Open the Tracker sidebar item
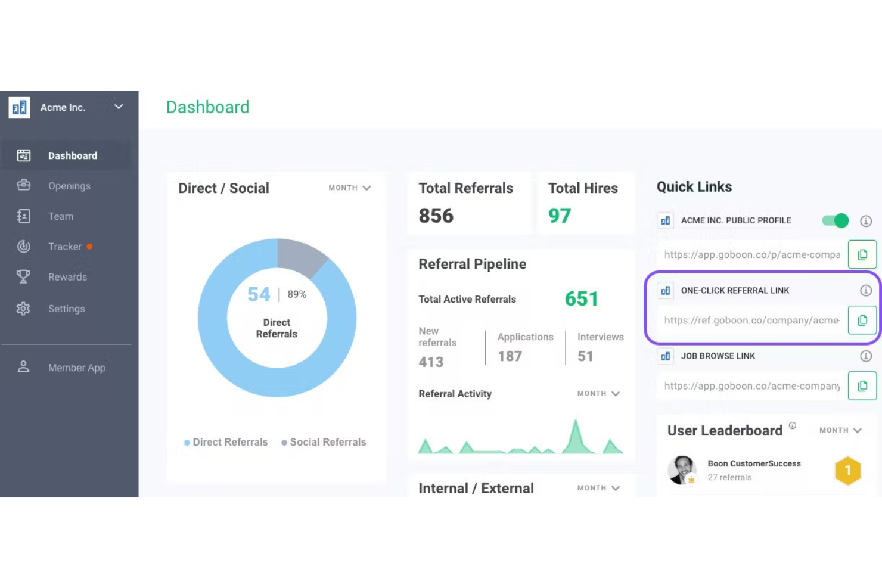This screenshot has width=882, height=588. (x=64, y=247)
